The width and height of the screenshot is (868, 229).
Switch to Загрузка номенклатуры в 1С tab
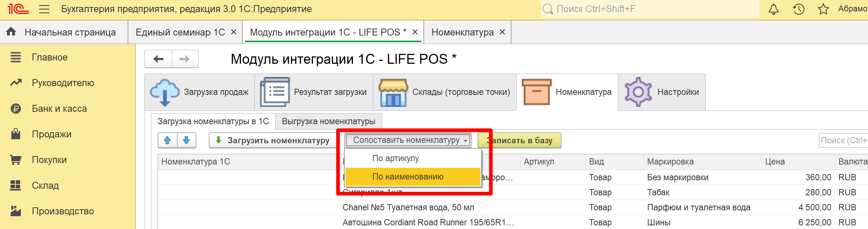pyautogui.click(x=213, y=121)
